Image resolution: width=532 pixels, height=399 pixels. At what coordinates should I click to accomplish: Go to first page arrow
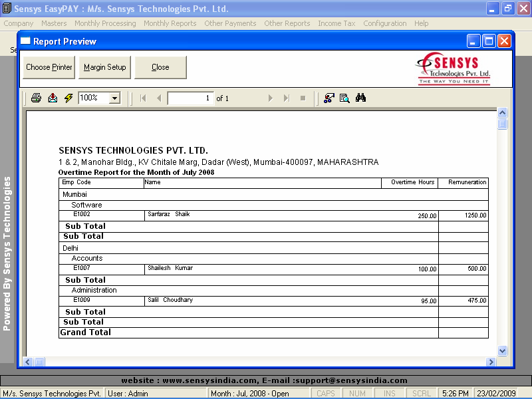143,98
